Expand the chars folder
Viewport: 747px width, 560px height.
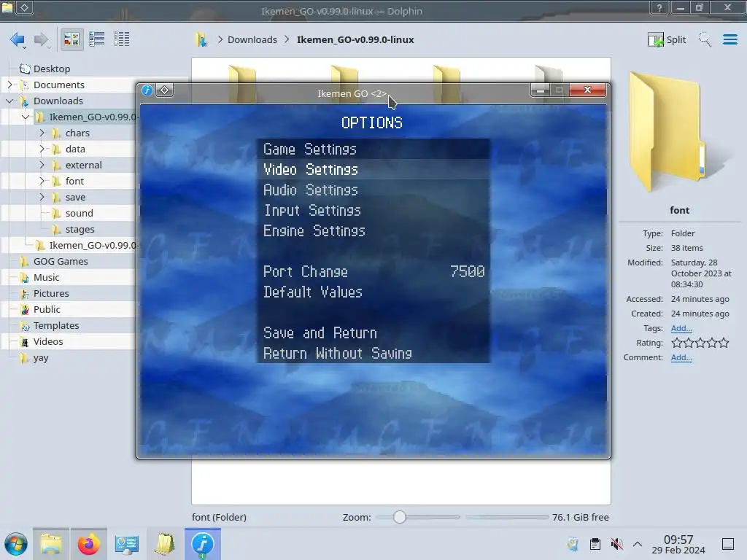click(x=42, y=133)
